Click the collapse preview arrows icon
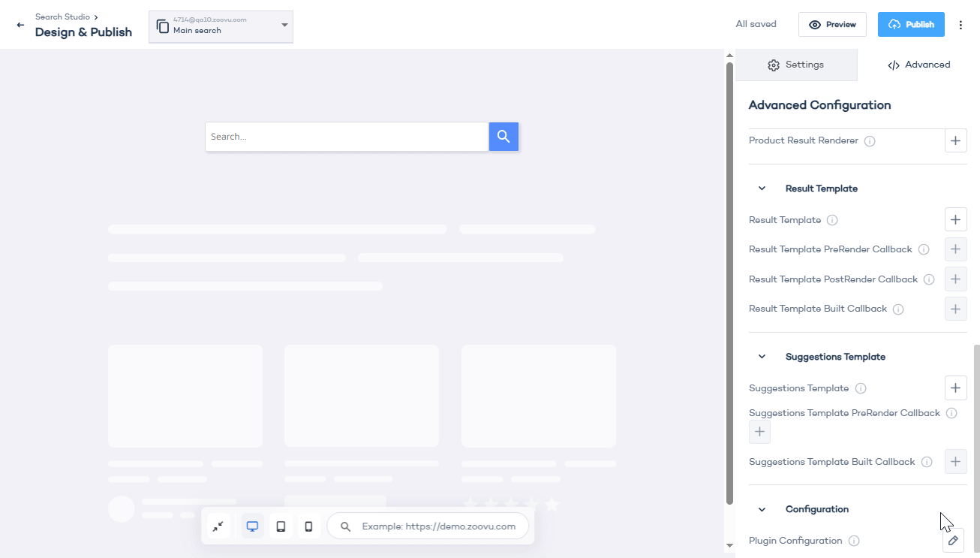 point(218,526)
